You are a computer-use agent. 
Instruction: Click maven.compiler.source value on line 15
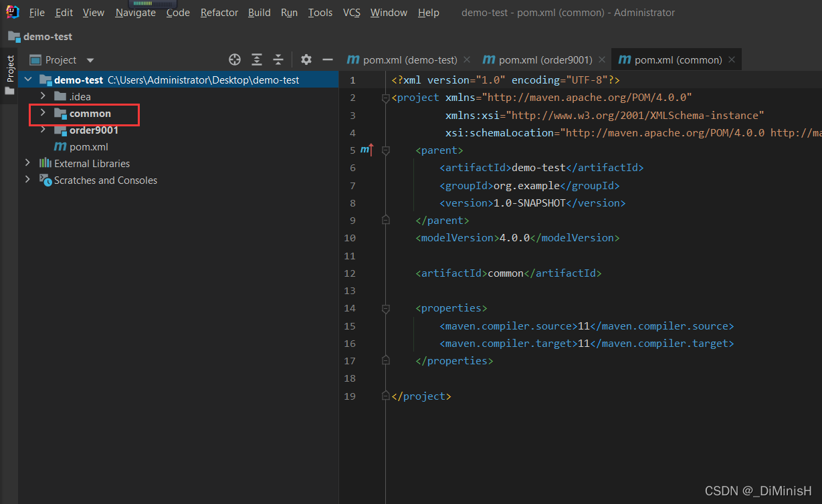(584, 326)
